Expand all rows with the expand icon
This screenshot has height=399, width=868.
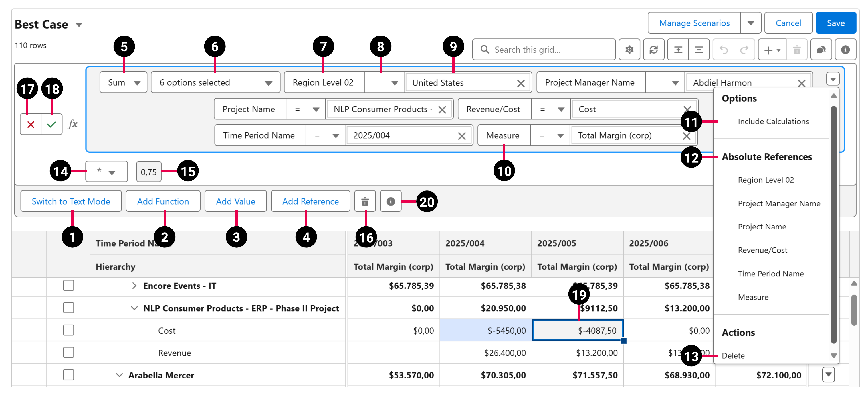pyautogui.click(x=678, y=49)
